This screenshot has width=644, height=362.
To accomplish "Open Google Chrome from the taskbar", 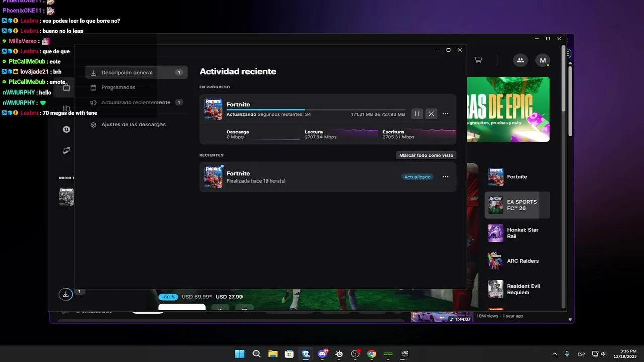I will coord(372,354).
